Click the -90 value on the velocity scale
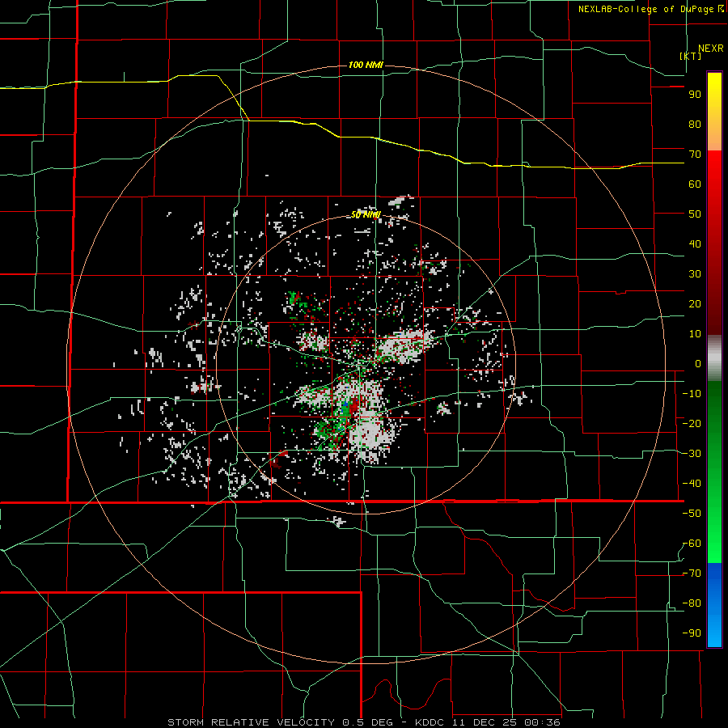Viewport: 728px width, 728px height. (x=692, y=633)
